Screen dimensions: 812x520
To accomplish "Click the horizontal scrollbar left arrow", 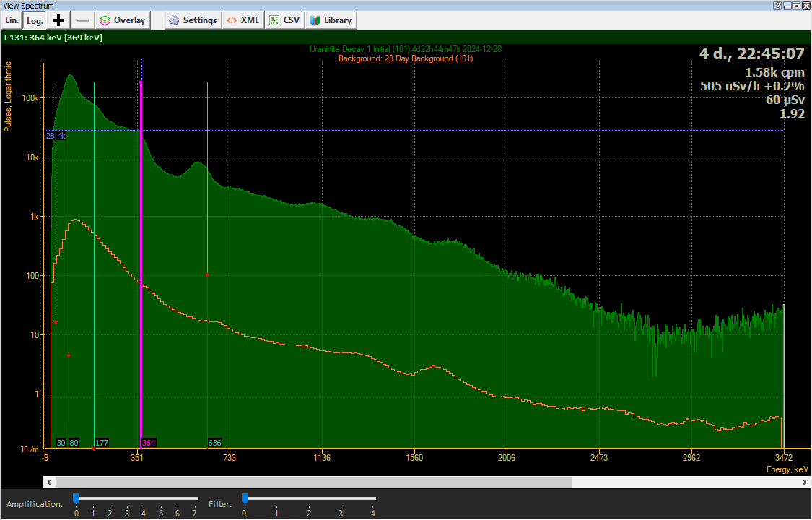I will (x=48, y=482).
